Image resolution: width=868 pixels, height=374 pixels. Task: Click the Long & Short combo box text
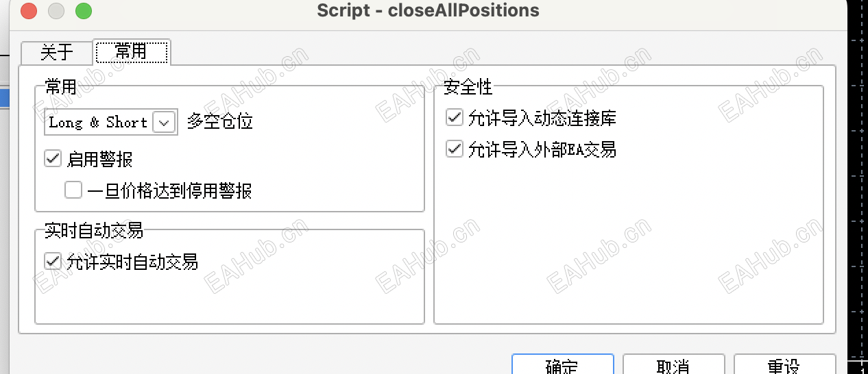[x=98, y=123]
